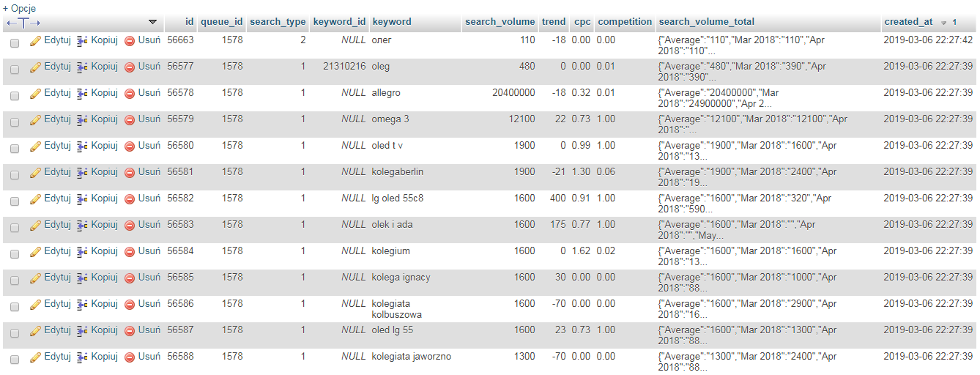Screen dimensions: 980x375
Task: Click the pencil icon for omega 3 row
Action: point(35,120)
